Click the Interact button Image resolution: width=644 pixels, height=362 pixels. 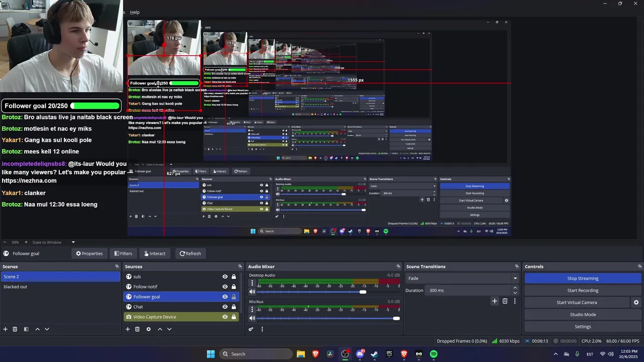(154, 253)
